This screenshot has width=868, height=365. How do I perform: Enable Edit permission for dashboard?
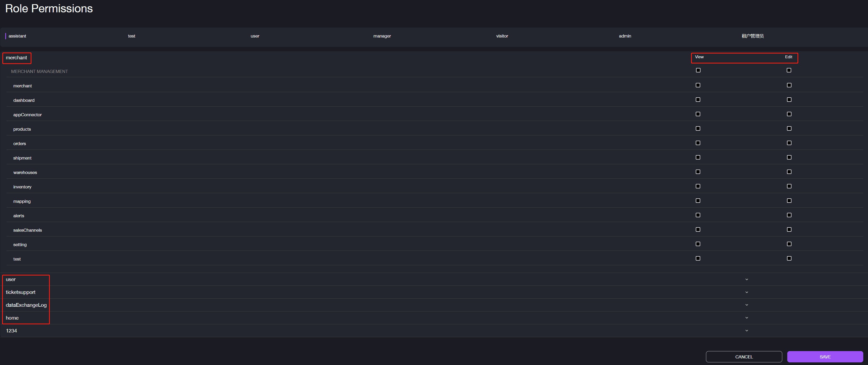[789, 100]
